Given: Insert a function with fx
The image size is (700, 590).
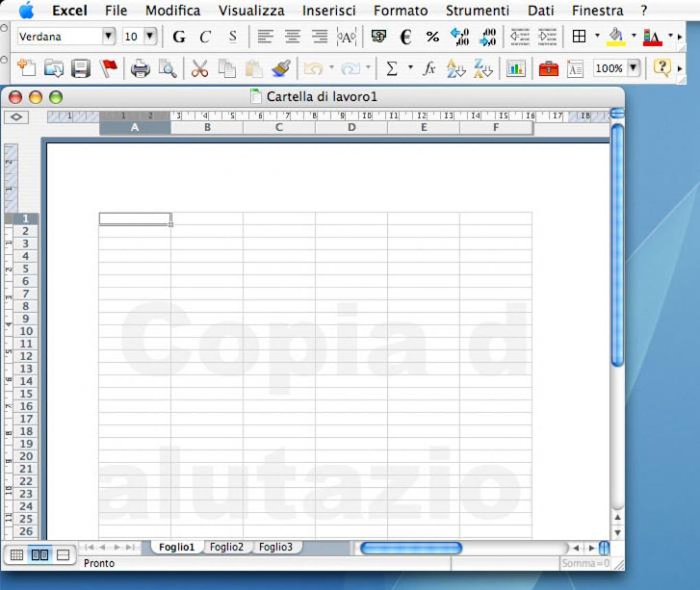Looking at the screenshot, I should 429,69.
